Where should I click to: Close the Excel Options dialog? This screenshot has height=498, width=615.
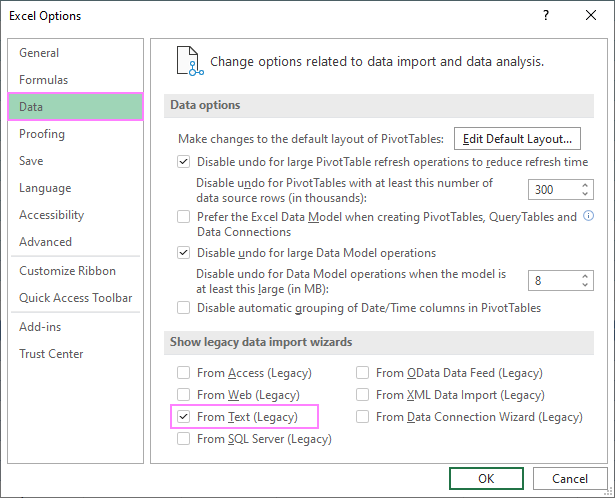click(x=591, y=15)
